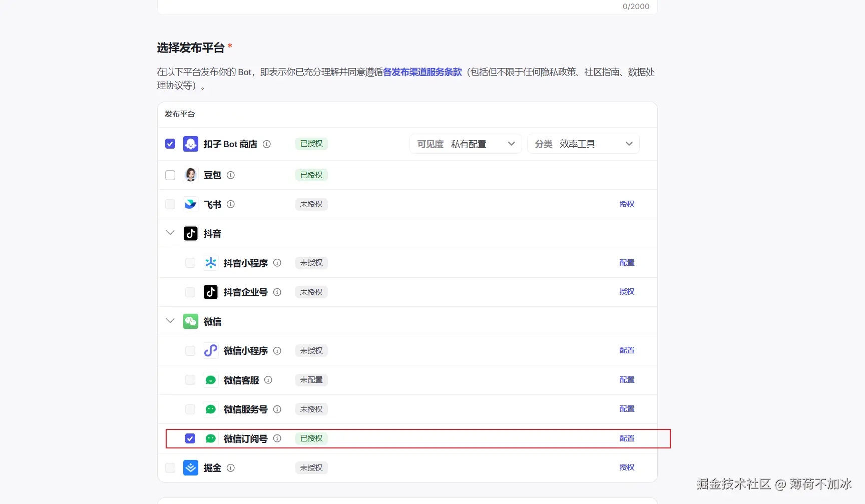
Task: Show info tooltip for 飞书
Action: click(231, 204)
